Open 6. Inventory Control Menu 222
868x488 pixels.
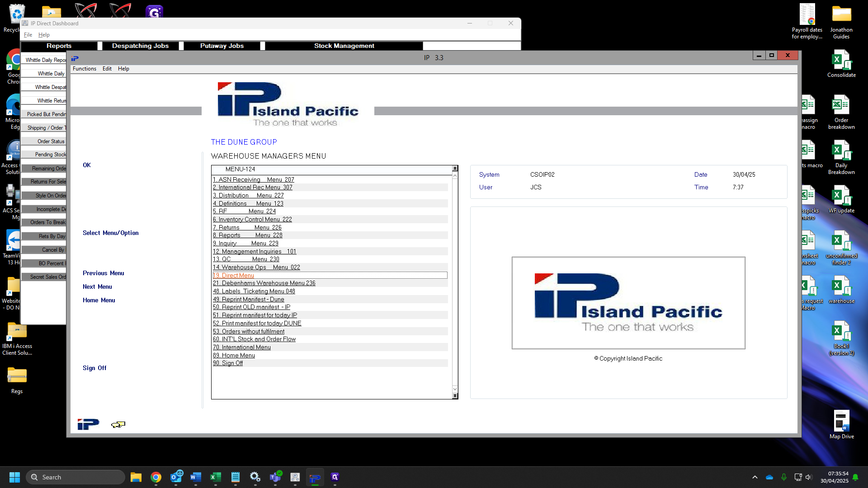252,219
